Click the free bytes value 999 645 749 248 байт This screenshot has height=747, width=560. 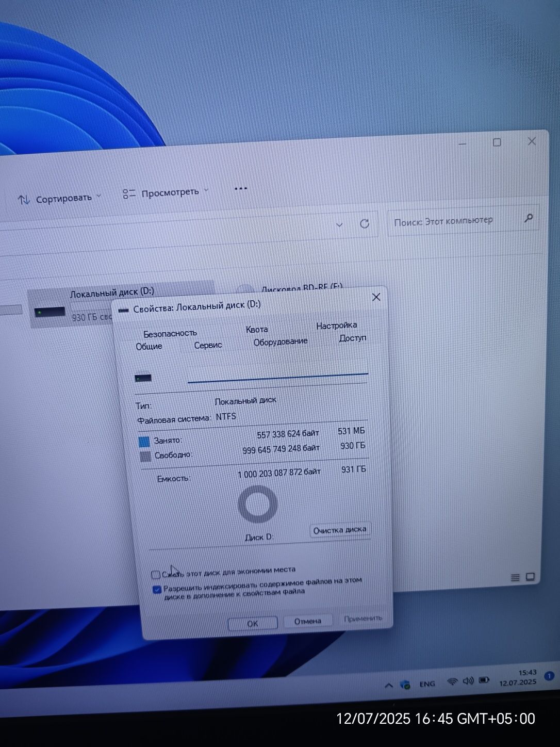(x=281, y=449)
